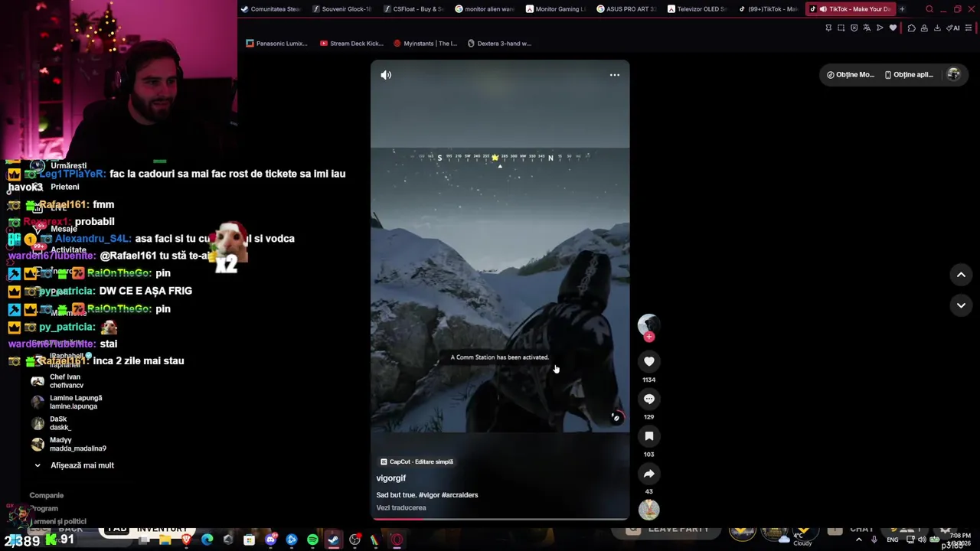The height and width of the screenshot is (551, 980).
Task: Open Microsoft Edge from the taskbar
Action: (x=207, y=540)
